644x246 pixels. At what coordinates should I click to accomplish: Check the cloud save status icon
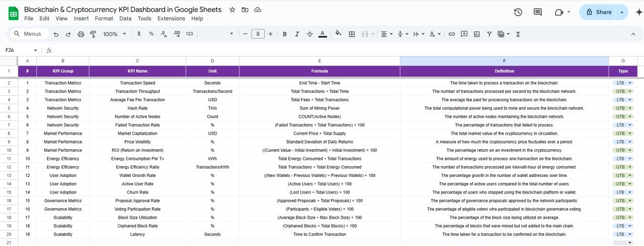[258, 10]
